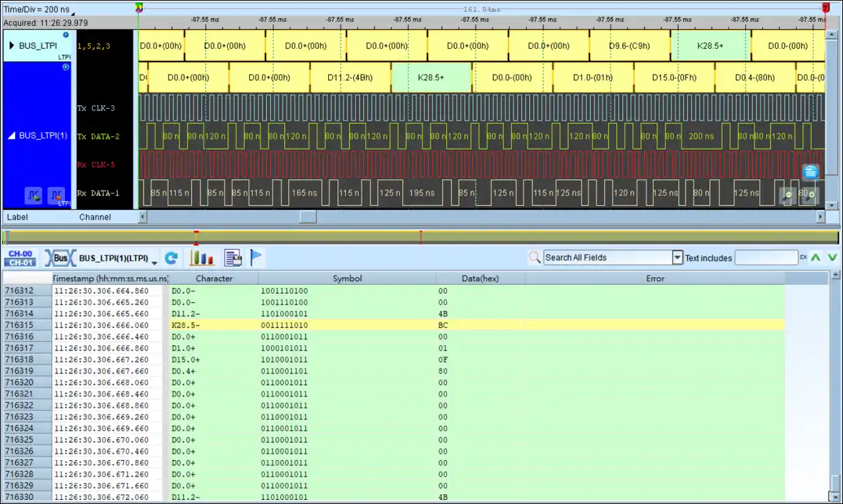The height and width of the screenshot is (504, 843).
Task: Click the refresh decode icon in toolbar
Action: point(171,258)
